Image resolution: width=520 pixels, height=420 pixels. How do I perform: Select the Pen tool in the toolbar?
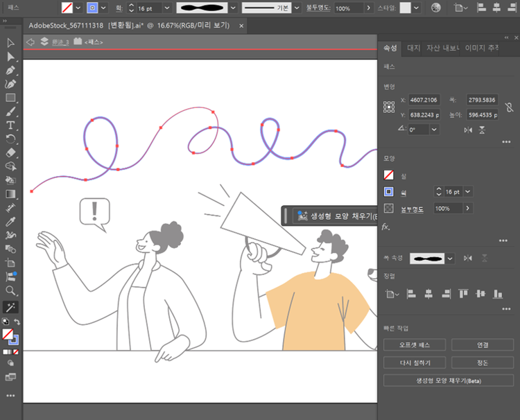(x=10, y=70)
